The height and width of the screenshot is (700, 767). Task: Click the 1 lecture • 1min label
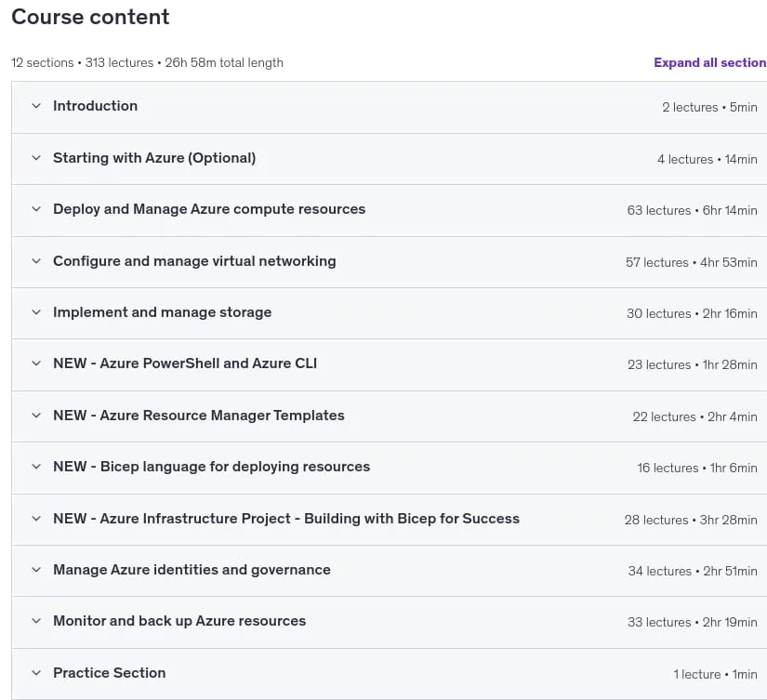tap(715, 674)
